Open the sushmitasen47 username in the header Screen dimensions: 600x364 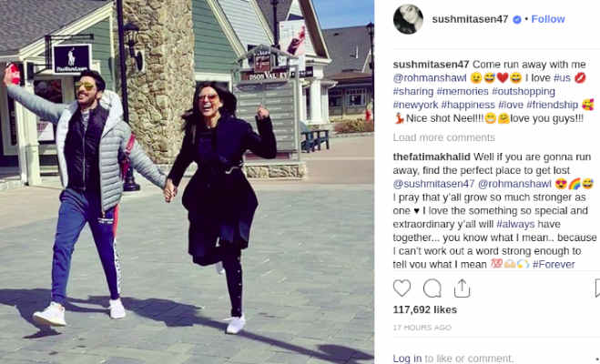click(x=470, y=19)
